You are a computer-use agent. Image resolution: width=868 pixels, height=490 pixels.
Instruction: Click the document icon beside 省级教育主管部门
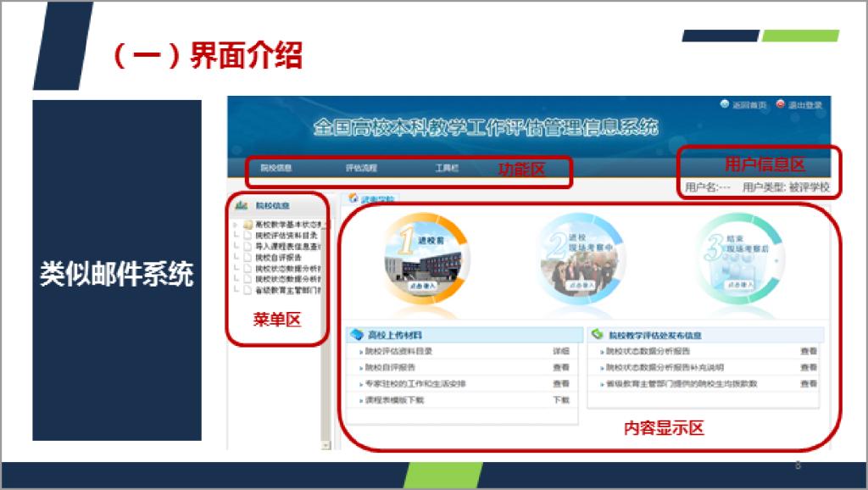click(x=248, y=290)
